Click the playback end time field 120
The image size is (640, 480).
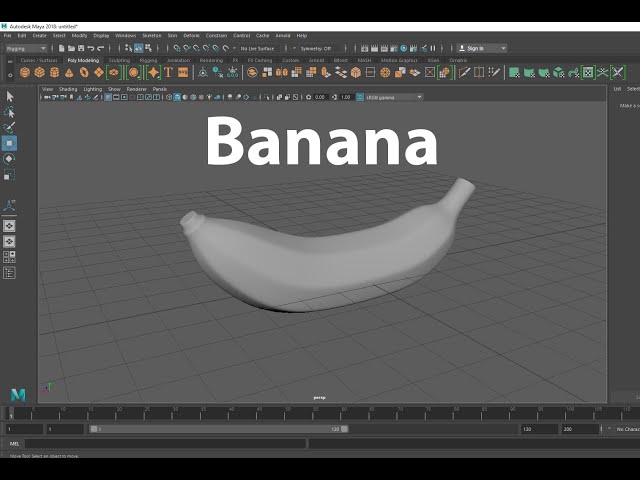tap(539, 429)
